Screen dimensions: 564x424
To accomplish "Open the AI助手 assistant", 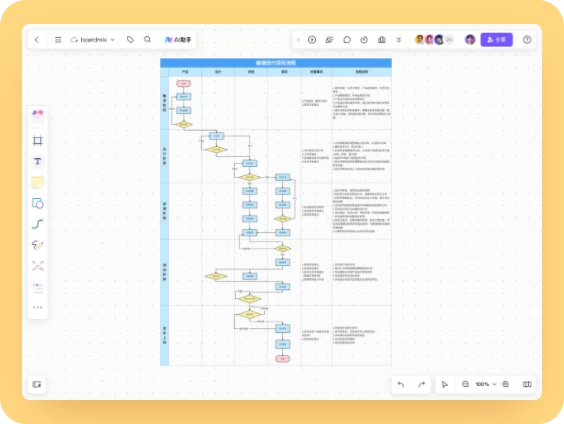I will point(178,40).
